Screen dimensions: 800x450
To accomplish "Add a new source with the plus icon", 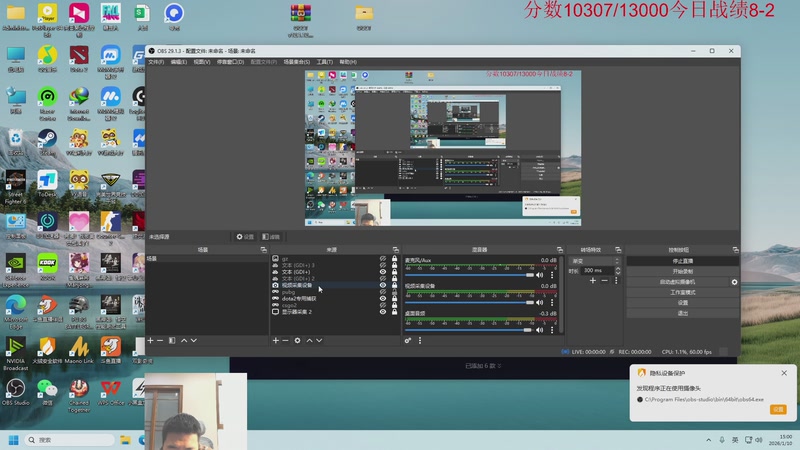I will pyautogui.click(x=276, y=340).
